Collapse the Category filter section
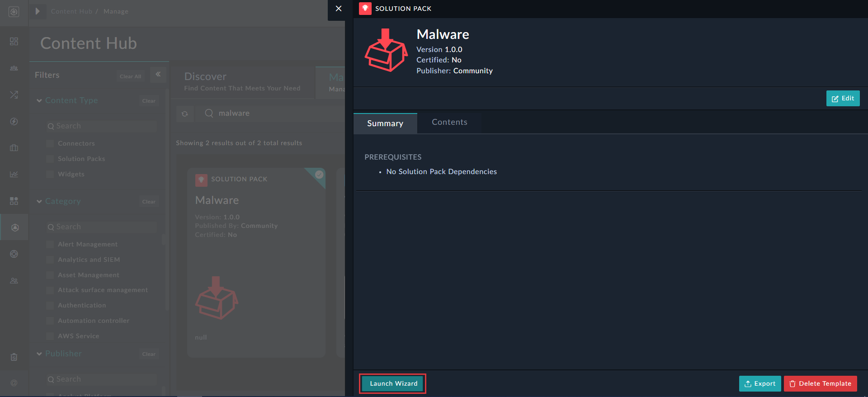The height and width of the screenshot is (397, 868). [x=39, y=202]
